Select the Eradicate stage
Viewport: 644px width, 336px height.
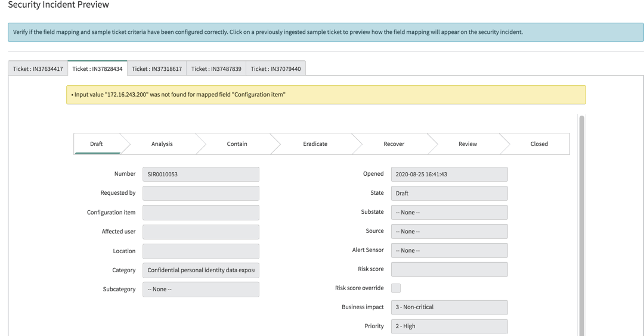tap(315, 144)
